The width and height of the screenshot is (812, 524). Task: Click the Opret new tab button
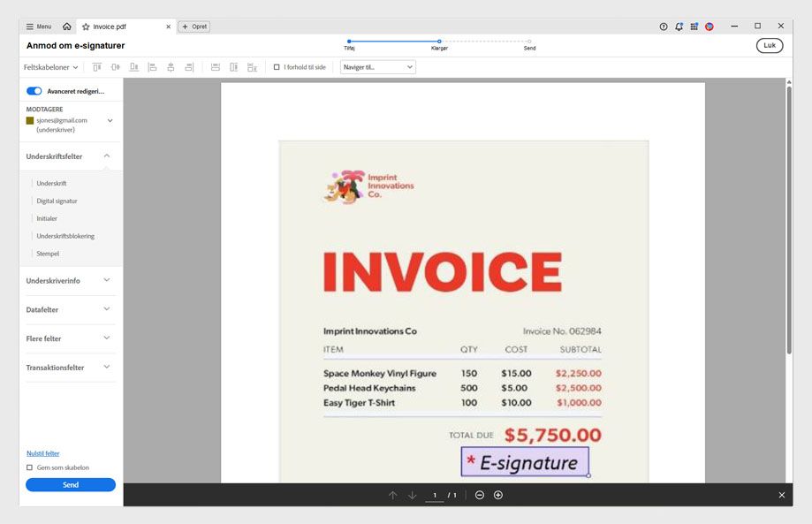click(x=194, y=27)
